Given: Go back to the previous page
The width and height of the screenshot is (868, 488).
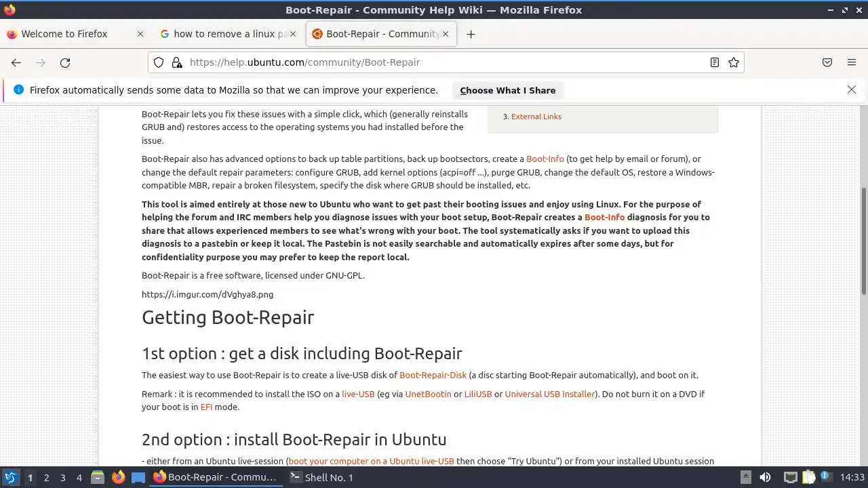Looking at the screenshot, I should coord(16,62).
